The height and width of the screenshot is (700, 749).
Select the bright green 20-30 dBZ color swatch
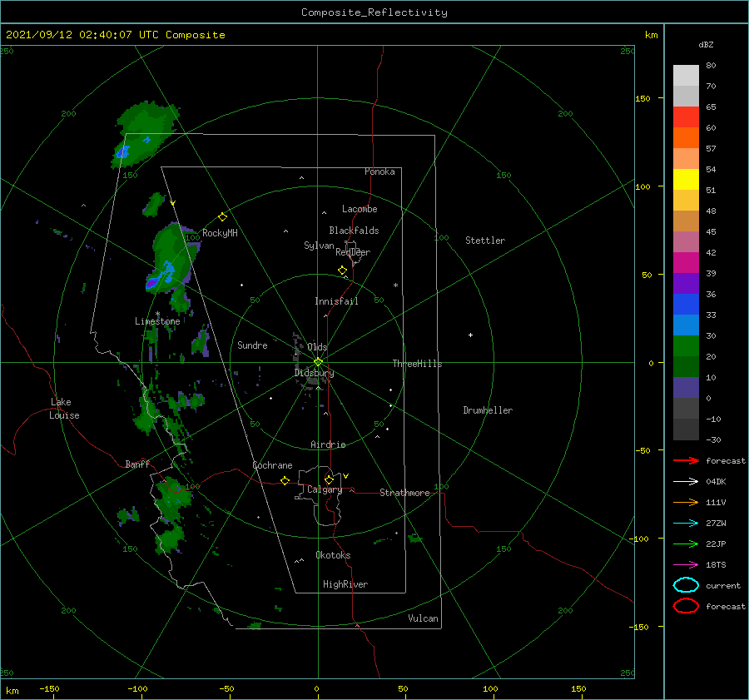click(686, 346)
